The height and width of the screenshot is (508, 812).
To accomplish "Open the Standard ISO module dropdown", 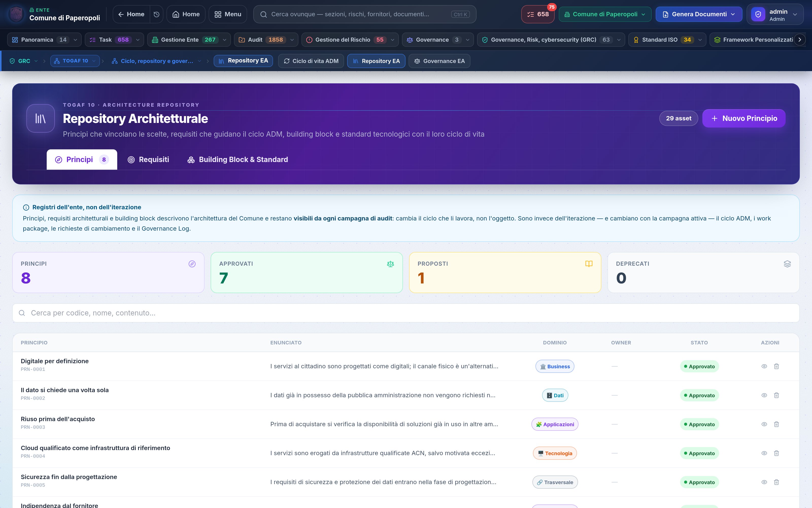I will [667, 40].
